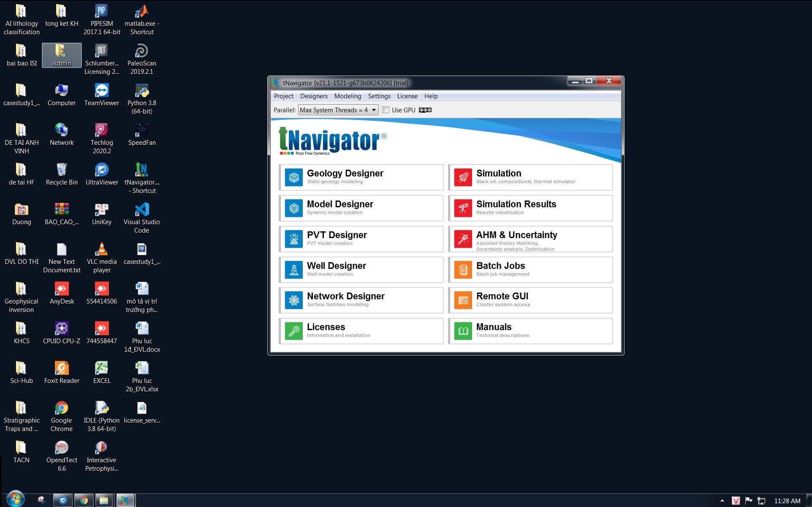Select Foxit Reader desktop icon

coord(62,373)
